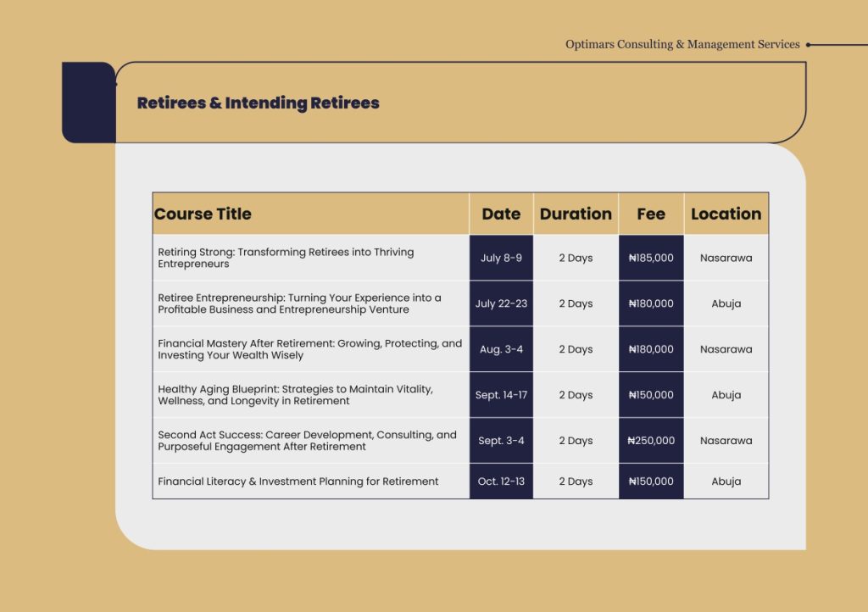Screen dimensions: 868x612
Task: Click the 'Aug. 3-4' date cell
Action: coord(501,349)
